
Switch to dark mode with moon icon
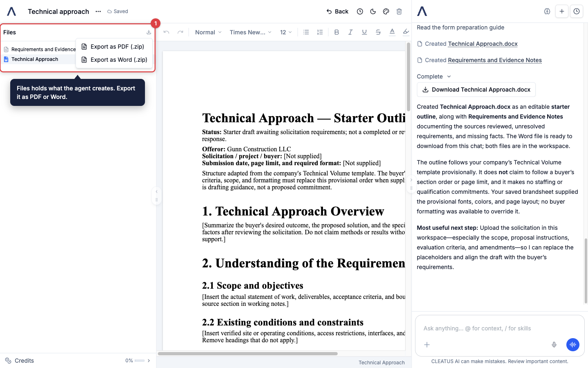[x=373, y=11]
